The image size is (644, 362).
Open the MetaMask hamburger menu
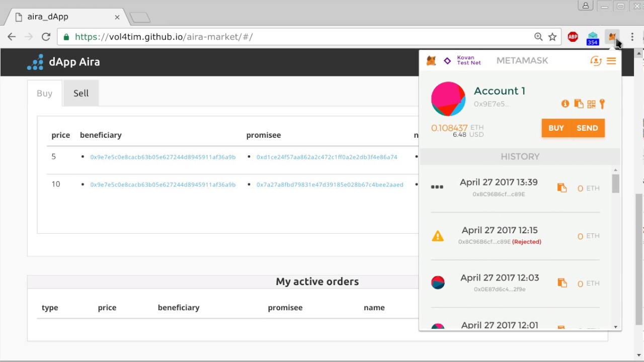pyautogui.click(x=611, y=61)
